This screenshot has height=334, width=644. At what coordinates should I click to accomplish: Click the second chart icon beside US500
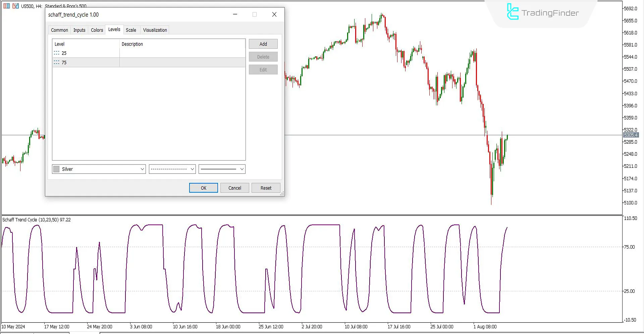click(15, 6)
